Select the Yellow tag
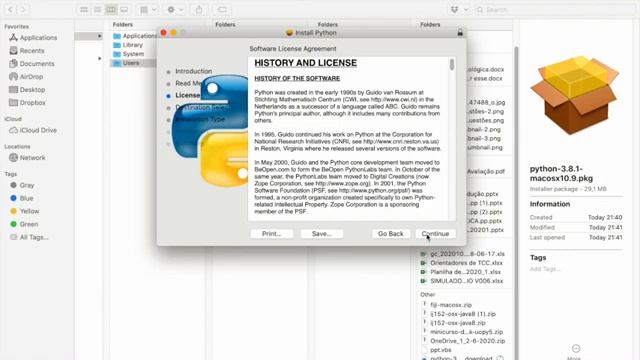The image size is (640, 360). click(x=29, y=211)
